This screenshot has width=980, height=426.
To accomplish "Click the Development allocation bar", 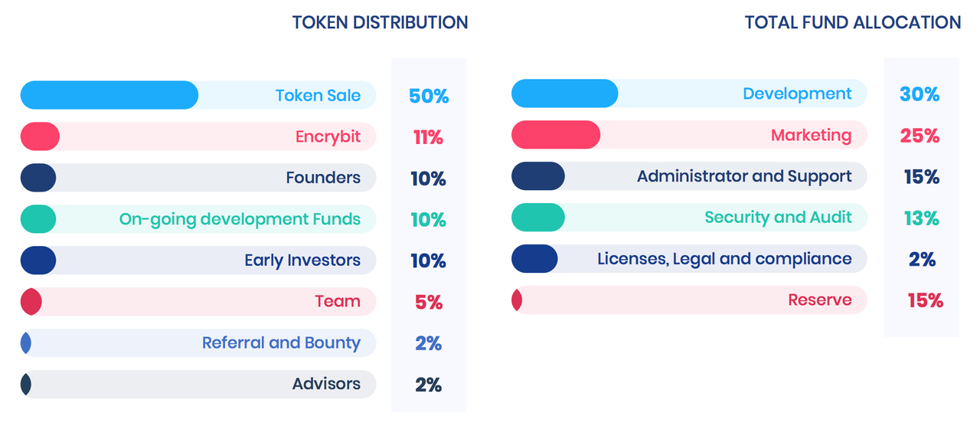I will coord(689,93).
